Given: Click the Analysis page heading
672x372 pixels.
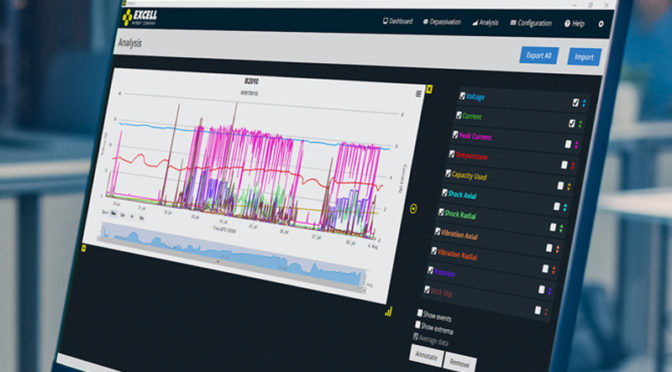Looking at the screenshot, I should 130,43.
